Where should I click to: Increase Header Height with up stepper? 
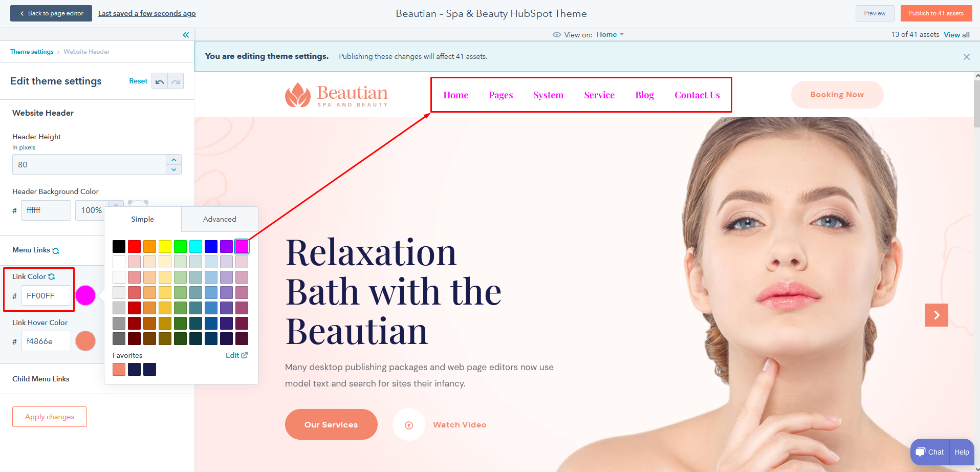coord(174,160)
